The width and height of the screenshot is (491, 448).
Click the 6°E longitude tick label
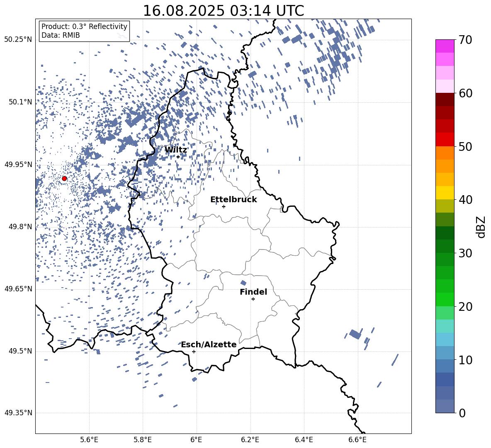click(196, 440)
